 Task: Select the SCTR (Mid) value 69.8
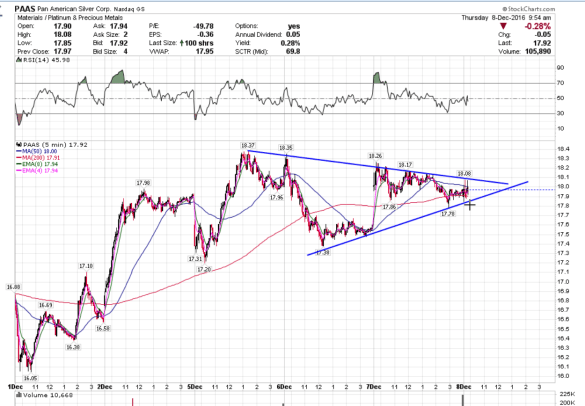click(293, 51)
